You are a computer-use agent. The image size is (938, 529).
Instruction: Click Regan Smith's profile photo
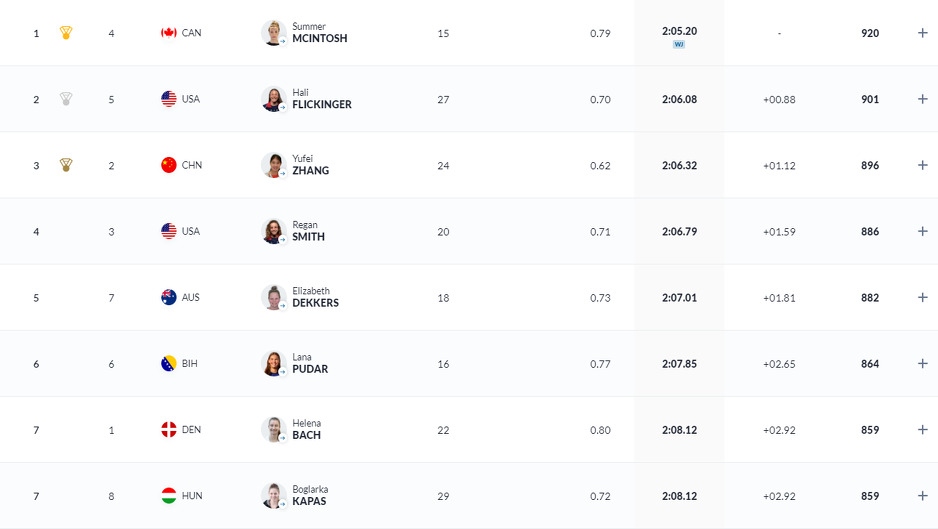[x=273, y=231]
